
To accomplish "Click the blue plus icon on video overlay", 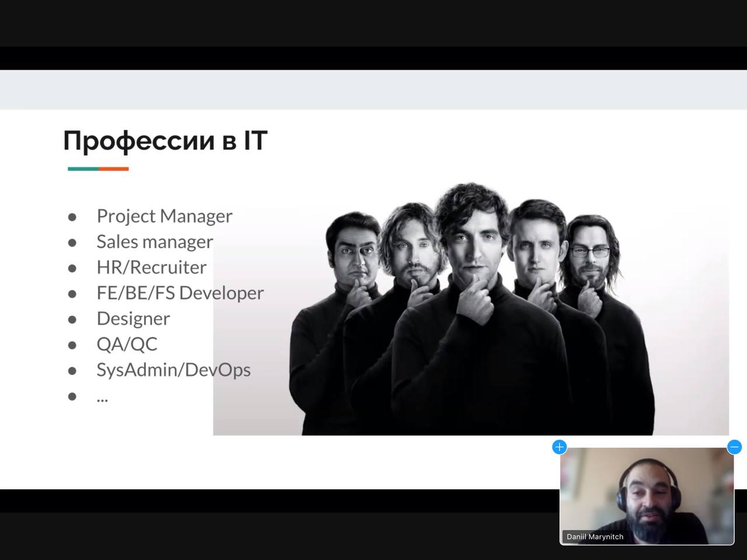I will (559, 447).
